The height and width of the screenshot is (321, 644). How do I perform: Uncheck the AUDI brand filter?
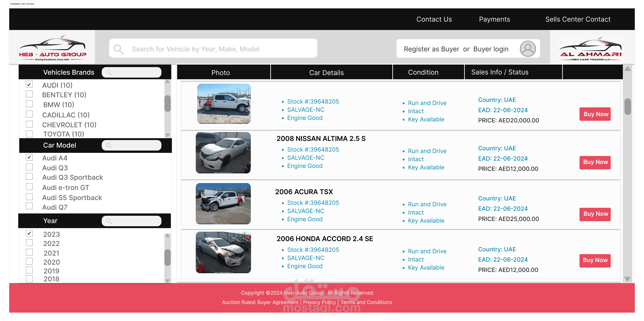click(29, 84)
